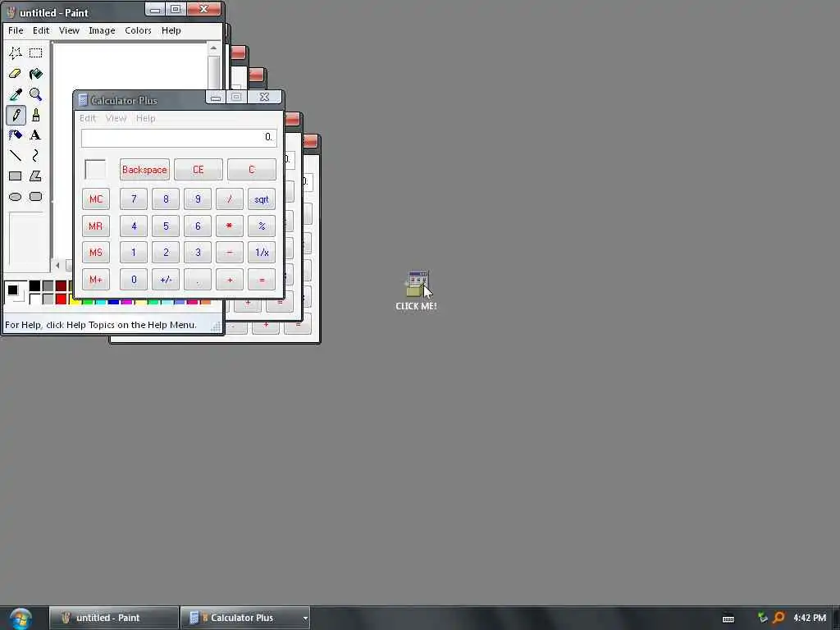840x630 pixels.
Task: Click the 1/x reciprocal button
Action: point(262,253)
